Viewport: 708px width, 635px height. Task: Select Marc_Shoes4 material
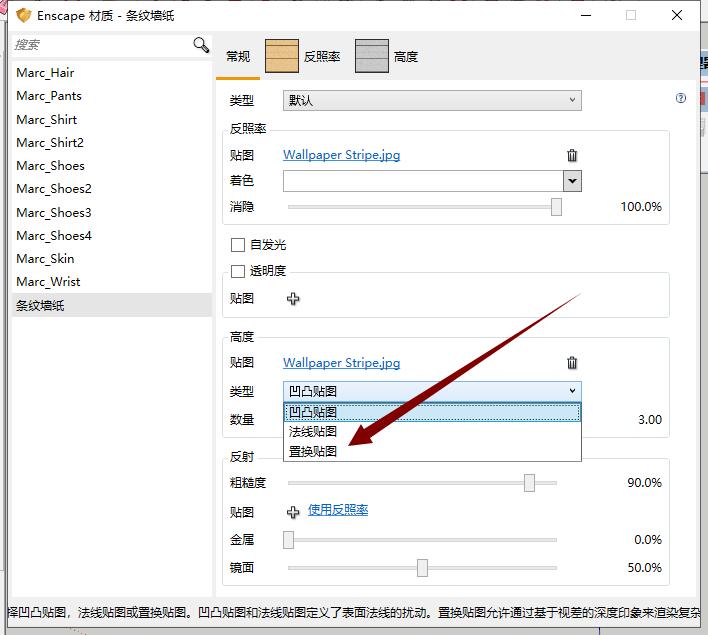pyautogui.click(x=112, y=236)
